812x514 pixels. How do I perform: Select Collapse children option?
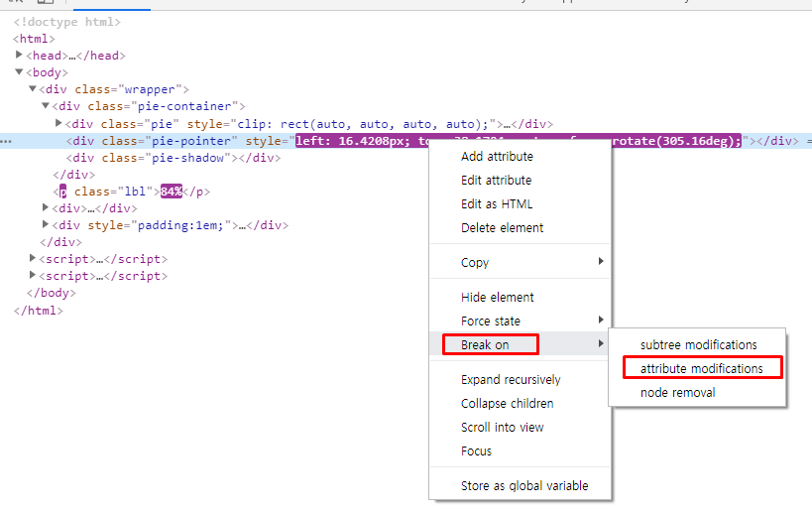tap(520, 404)
